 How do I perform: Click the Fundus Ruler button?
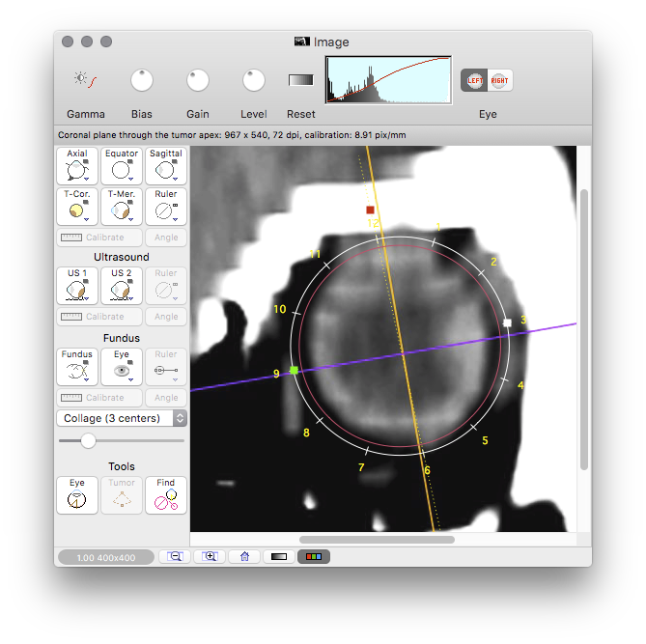(166, 367)
